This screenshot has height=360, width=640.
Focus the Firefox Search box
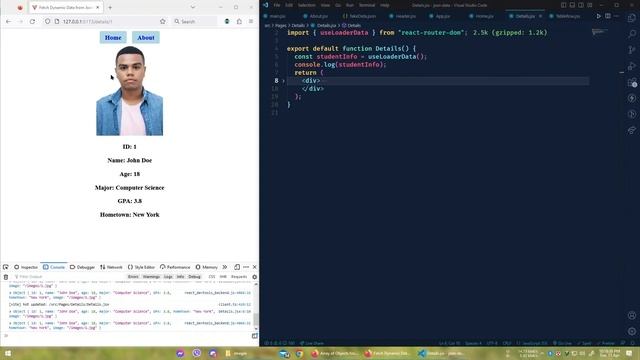coord(195,21)
